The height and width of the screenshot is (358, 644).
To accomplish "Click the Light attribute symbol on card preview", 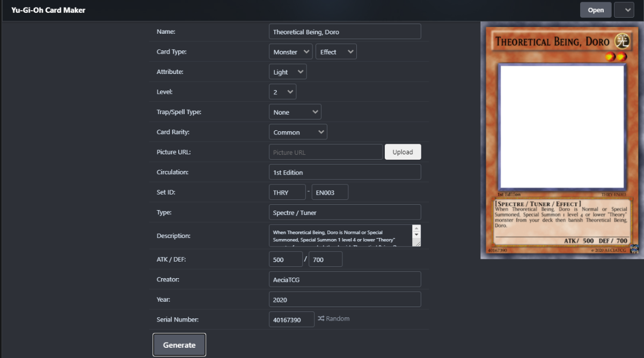I will point(621,41).
